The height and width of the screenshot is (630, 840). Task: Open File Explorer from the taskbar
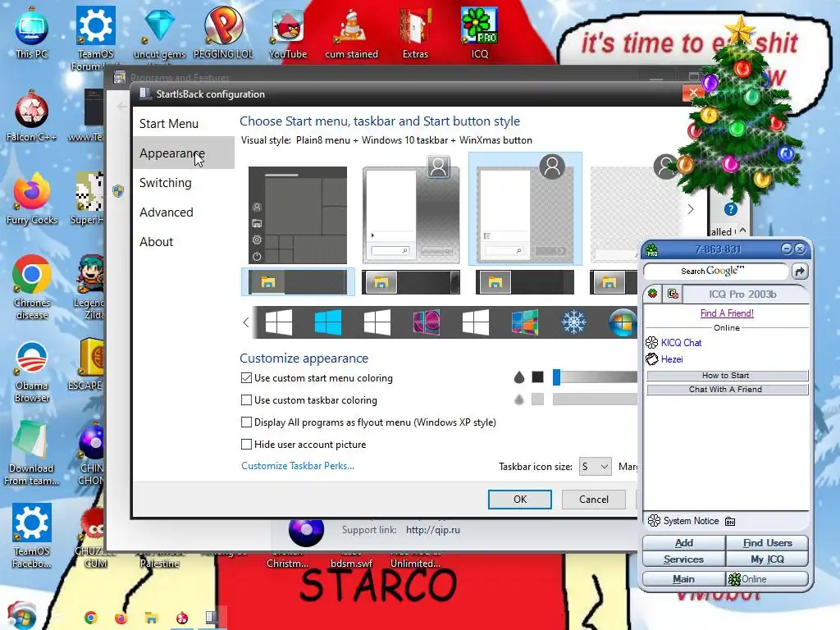coord(151,618)
